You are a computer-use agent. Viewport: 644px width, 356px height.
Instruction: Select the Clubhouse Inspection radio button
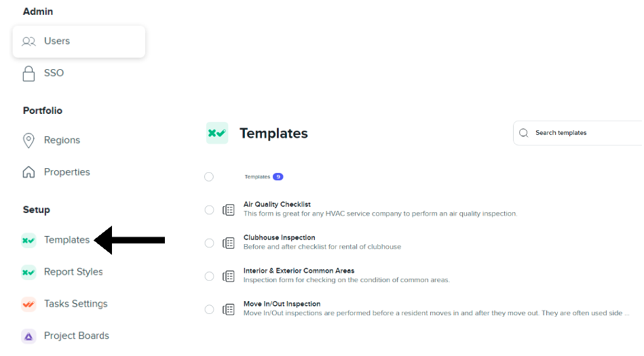[x=209, y=243]
